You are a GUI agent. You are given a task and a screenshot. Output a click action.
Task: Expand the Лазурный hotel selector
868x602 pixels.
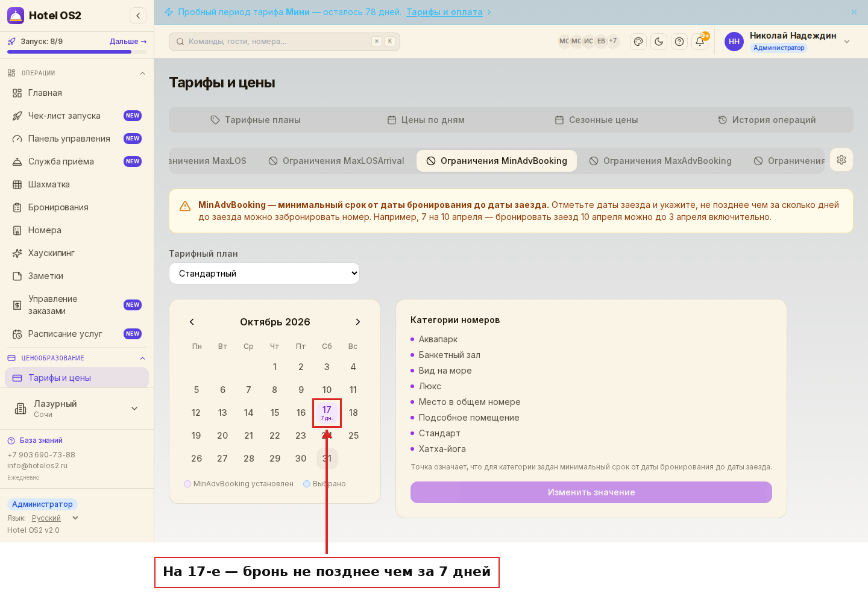pos(77,409)
